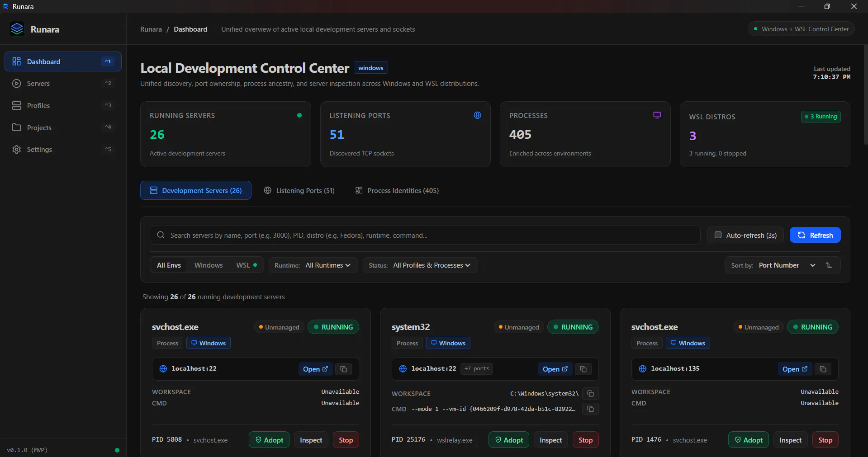Inspect the svchost.exe PID 1476 server

tap(791, 440)
